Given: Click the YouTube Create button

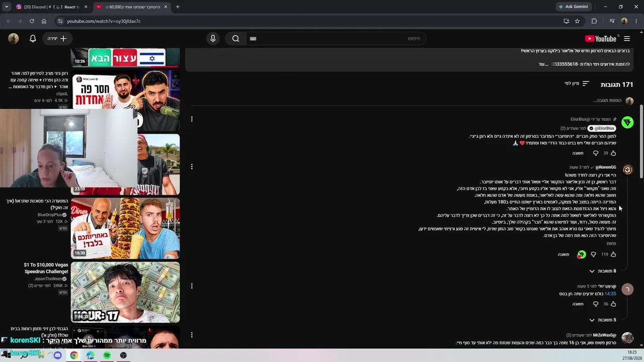Looking at the screenshot, I should [x=57, y=39].
